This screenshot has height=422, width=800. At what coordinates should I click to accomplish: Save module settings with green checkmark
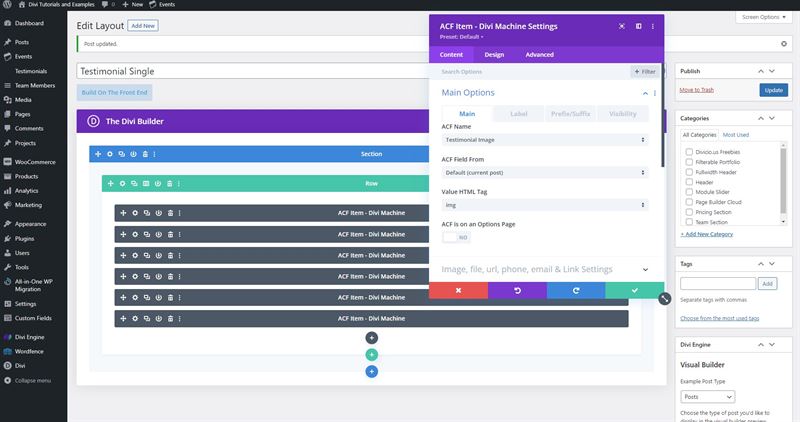pyautogui.click(x=635, y=290)
